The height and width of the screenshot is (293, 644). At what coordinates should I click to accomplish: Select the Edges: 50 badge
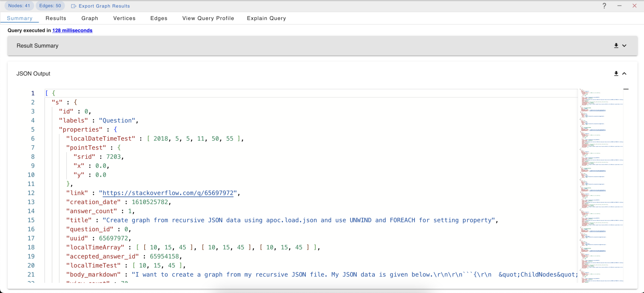(50, 6)
